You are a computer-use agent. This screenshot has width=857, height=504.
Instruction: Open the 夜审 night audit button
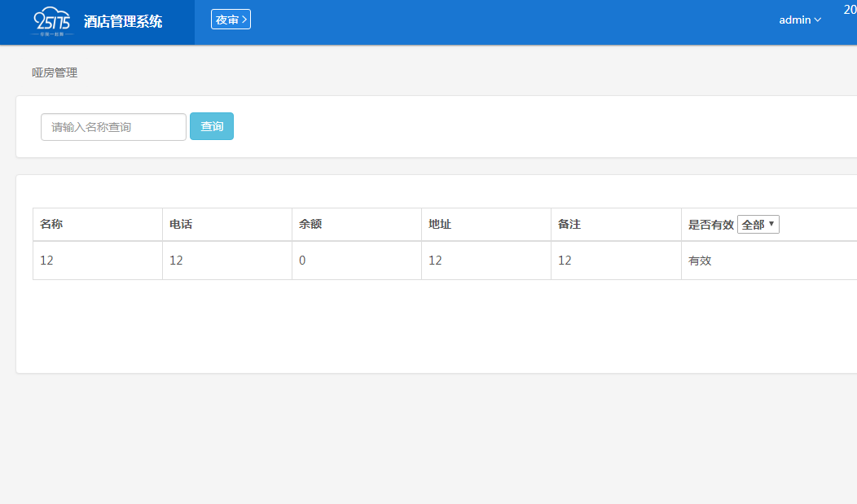tap(231, 20)
